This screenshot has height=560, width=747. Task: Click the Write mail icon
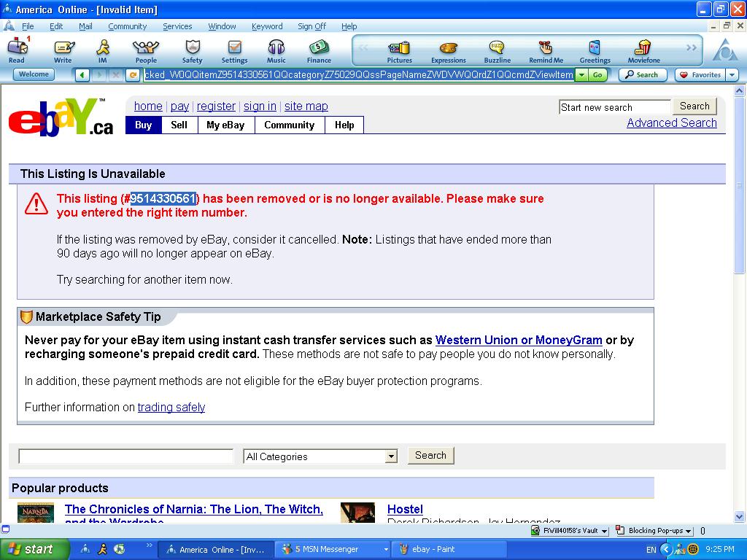click(63, 50)
